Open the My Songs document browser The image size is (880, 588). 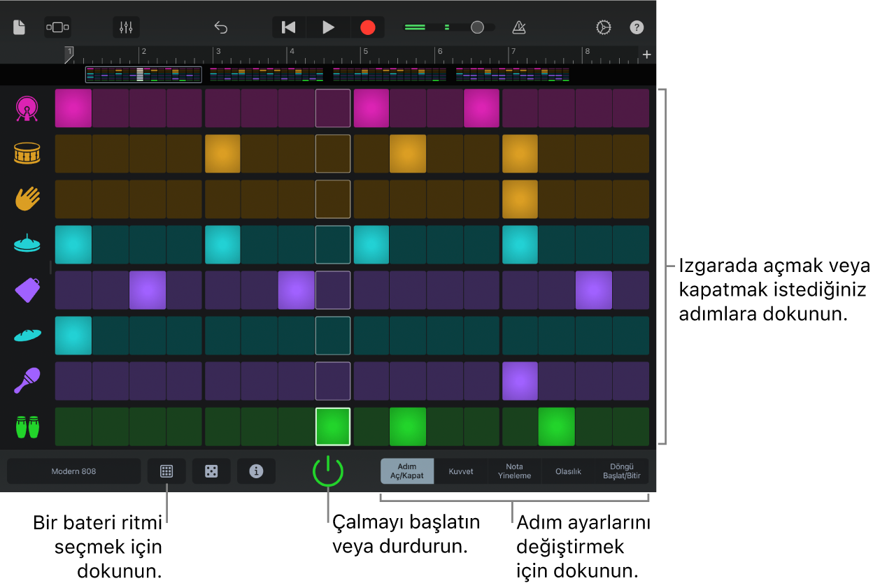coord(20,27)
